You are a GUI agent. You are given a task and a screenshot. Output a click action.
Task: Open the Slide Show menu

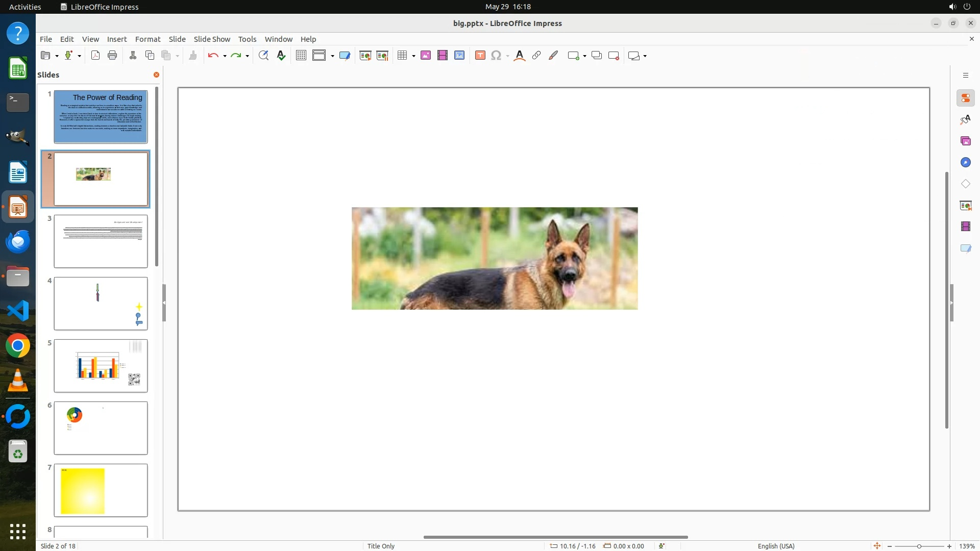[x=212, y=39]
